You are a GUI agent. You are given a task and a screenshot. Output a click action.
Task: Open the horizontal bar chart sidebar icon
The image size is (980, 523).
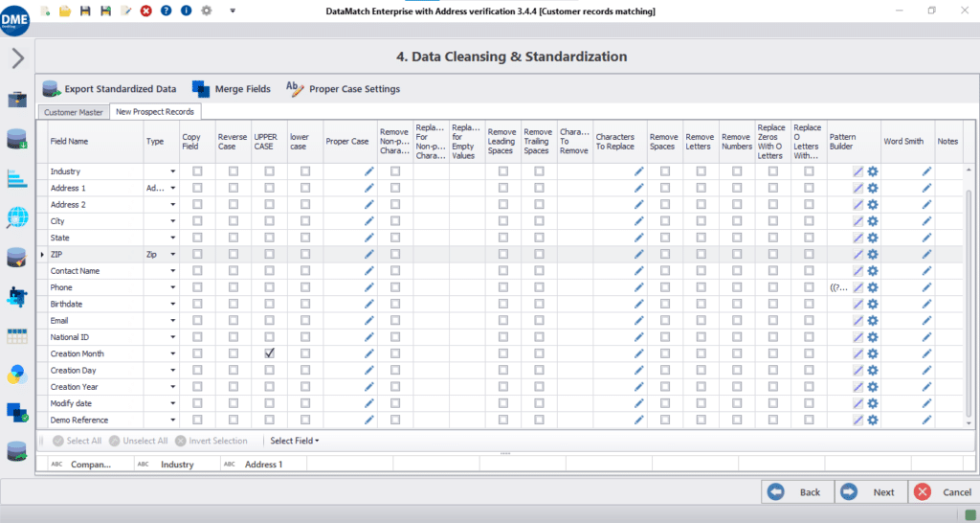pos(17,178)
